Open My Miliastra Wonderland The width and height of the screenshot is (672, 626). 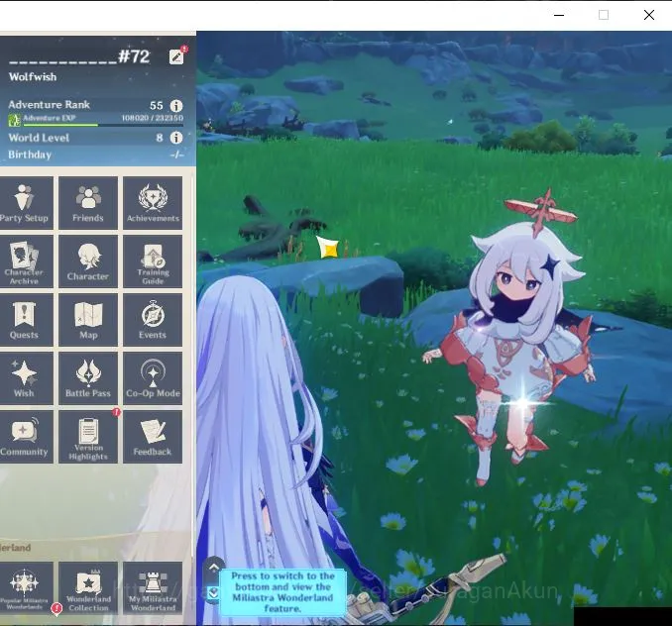click(153, 588)
